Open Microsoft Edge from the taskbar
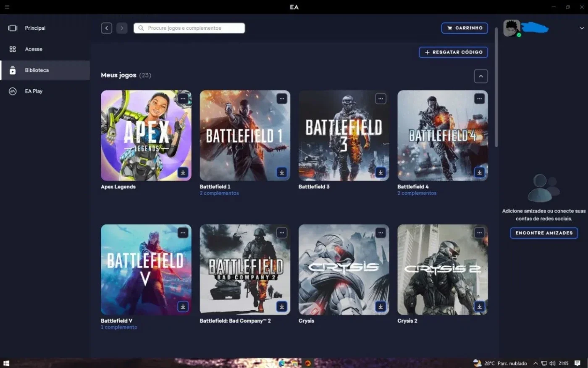This screenshot has width=588, height=368. pos(282,363)
